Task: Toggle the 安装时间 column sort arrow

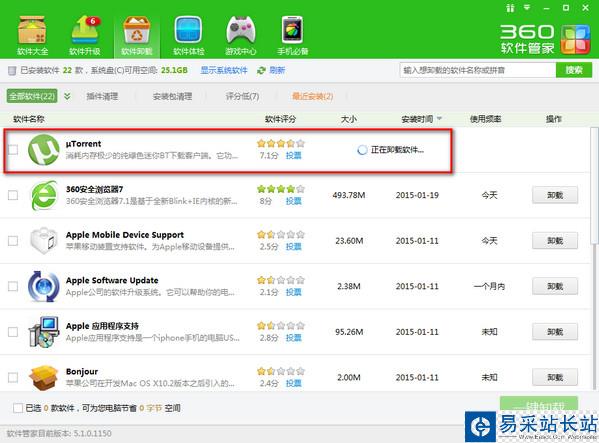Action: point(439,119)
